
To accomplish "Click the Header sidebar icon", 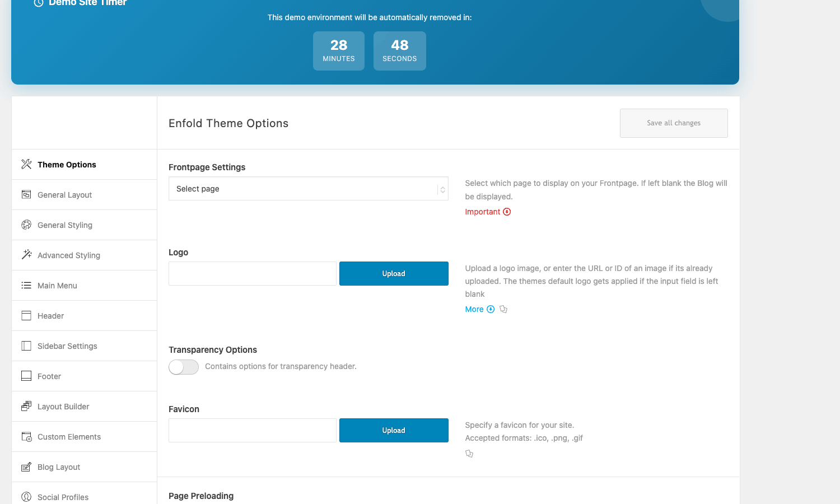I will click(26, 315).
